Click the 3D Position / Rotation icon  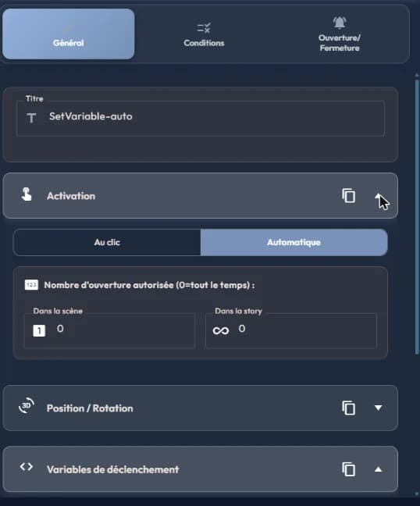point(27,406)
